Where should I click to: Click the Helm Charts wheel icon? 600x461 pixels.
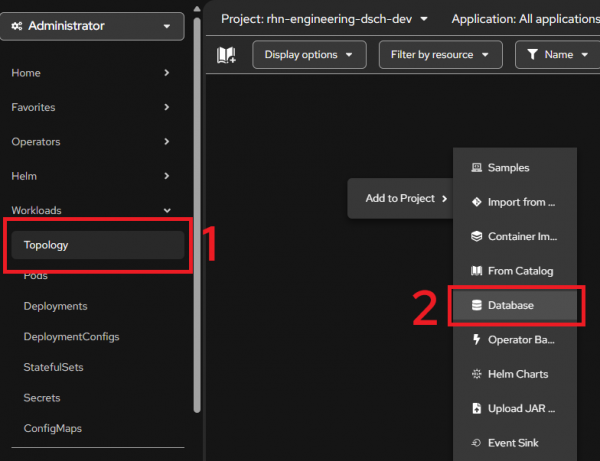(x=476, y=374)
